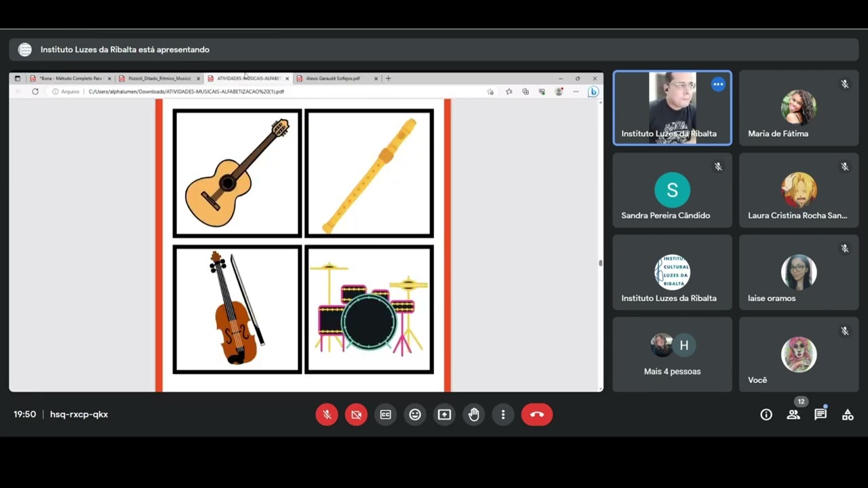Click the "Arquivo" label in the address bar
This screenshot has height=488, width=868.
click(71, 91)
